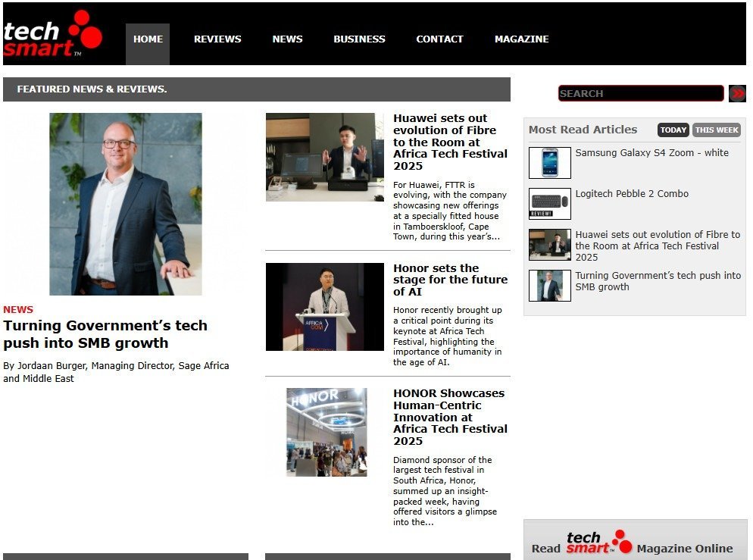The width and height of the screenshot is (753, 560).
Task: Open the Samsung Galaxy S4 Zoom - white link
Action: (x=651, y=153)
